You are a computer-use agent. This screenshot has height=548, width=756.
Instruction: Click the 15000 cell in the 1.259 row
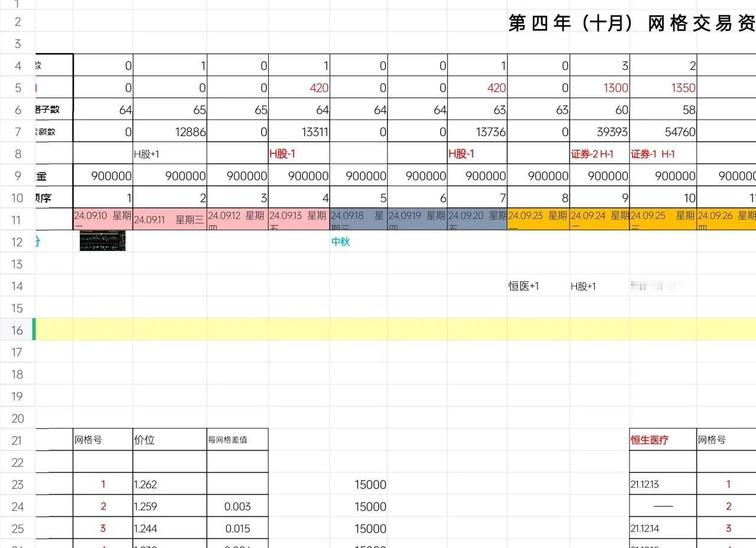point(359,506)
